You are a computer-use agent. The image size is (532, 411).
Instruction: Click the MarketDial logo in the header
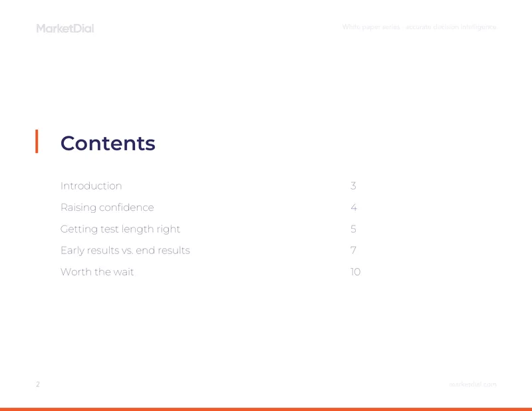[65, 28]
